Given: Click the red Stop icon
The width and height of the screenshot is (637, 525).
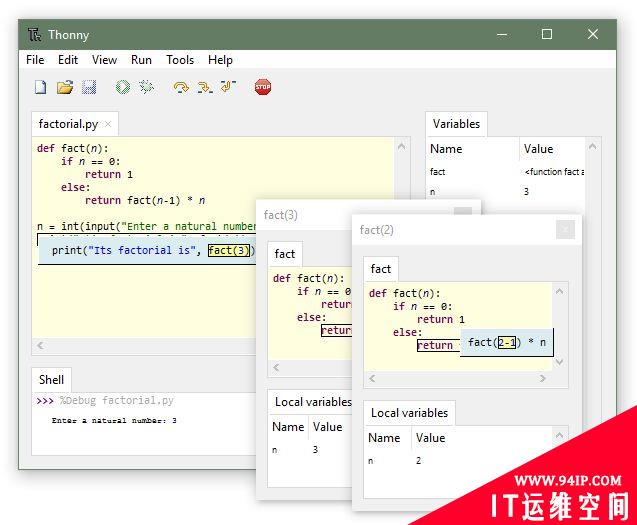Looking at the screenshot, I should (263, 87).
